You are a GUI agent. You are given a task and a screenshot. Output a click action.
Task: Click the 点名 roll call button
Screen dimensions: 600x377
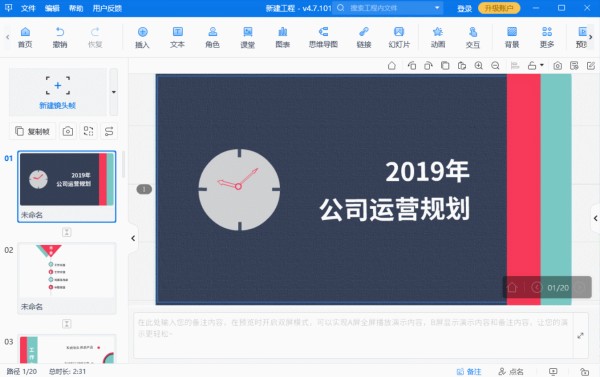point(511,372)
